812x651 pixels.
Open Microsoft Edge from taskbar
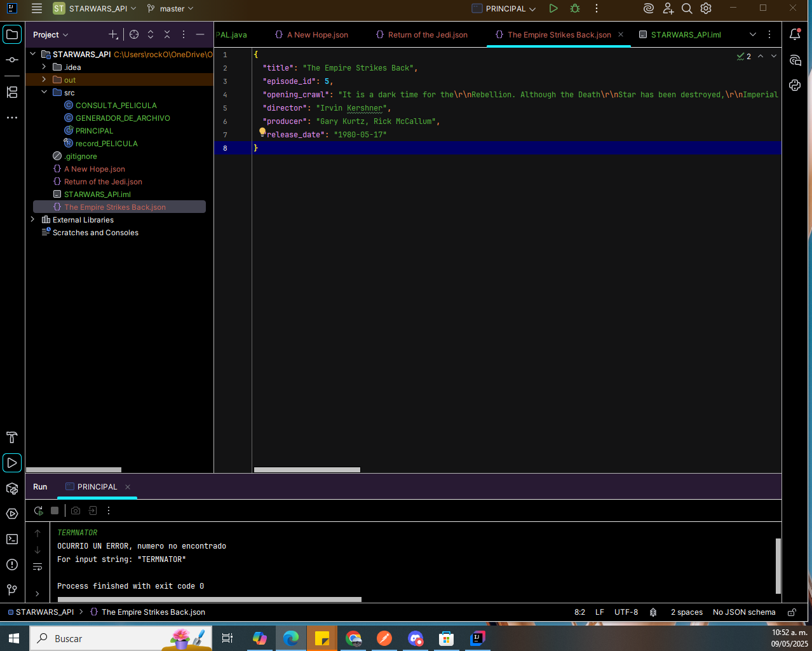point(291,638)
